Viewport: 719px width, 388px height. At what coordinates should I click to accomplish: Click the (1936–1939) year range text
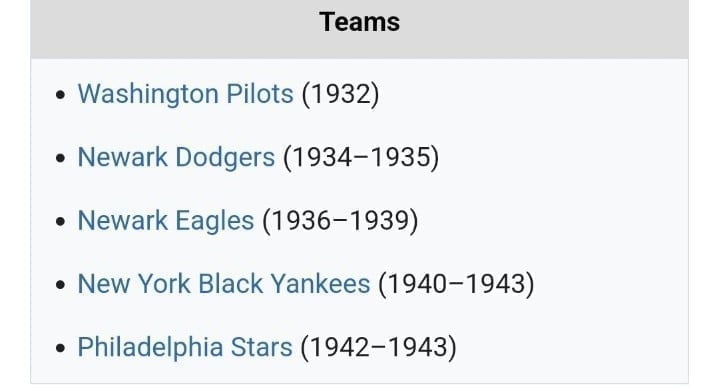[x=340, y=221]
